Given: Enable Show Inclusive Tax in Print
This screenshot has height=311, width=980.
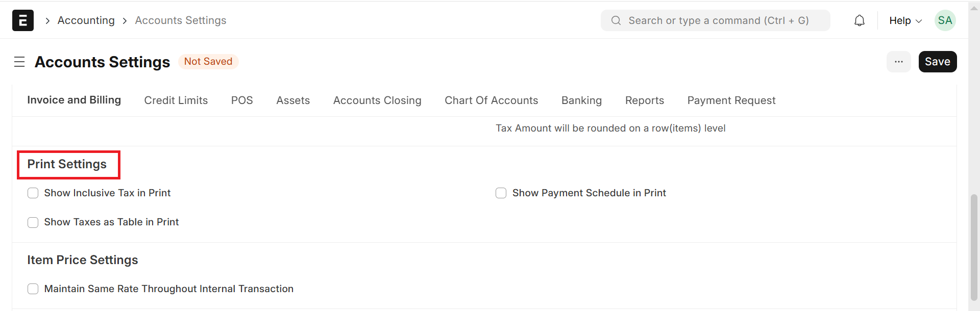Looking at the screenshot, I should [x=33, y=193].
